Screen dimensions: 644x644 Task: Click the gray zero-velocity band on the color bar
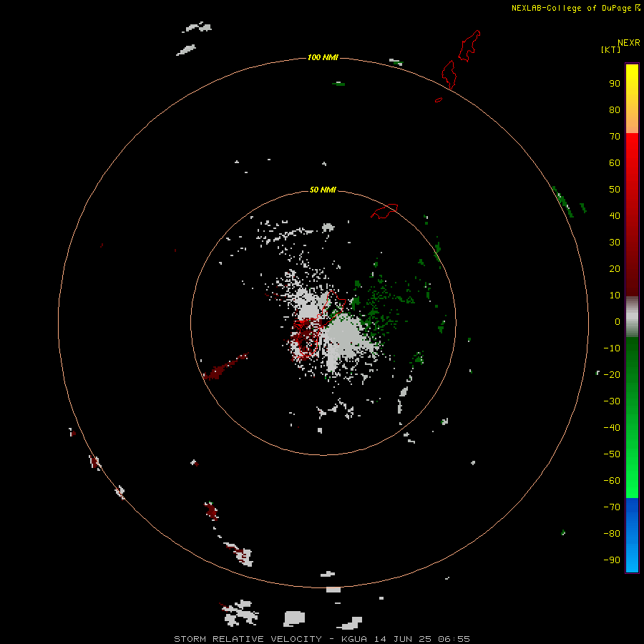(632, 317)
